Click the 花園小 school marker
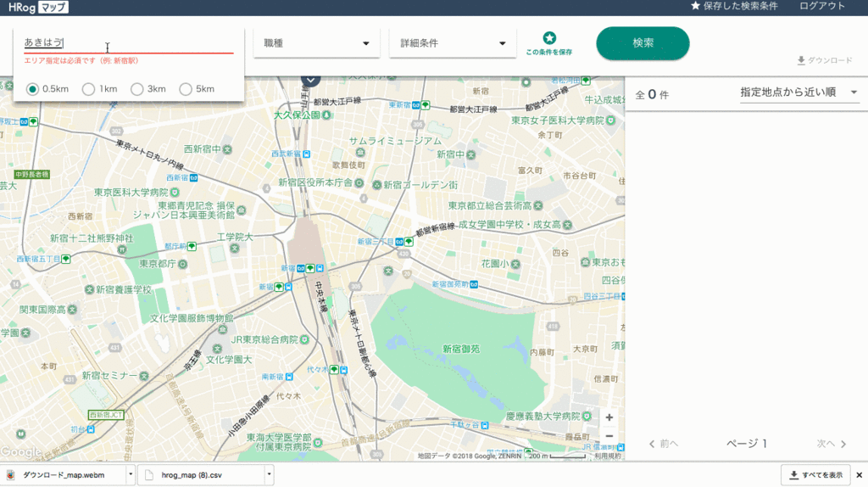The image size is (868, 487). (x=515, y=264)
